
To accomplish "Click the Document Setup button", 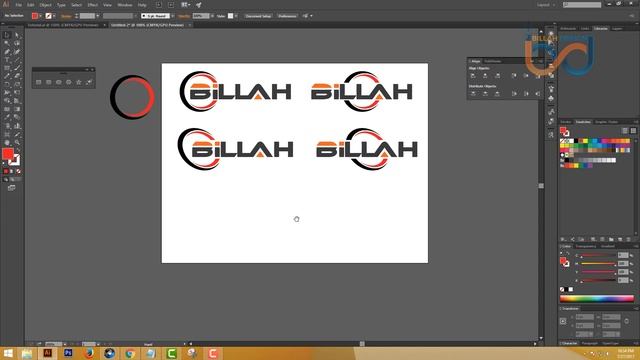I will 258,16.
